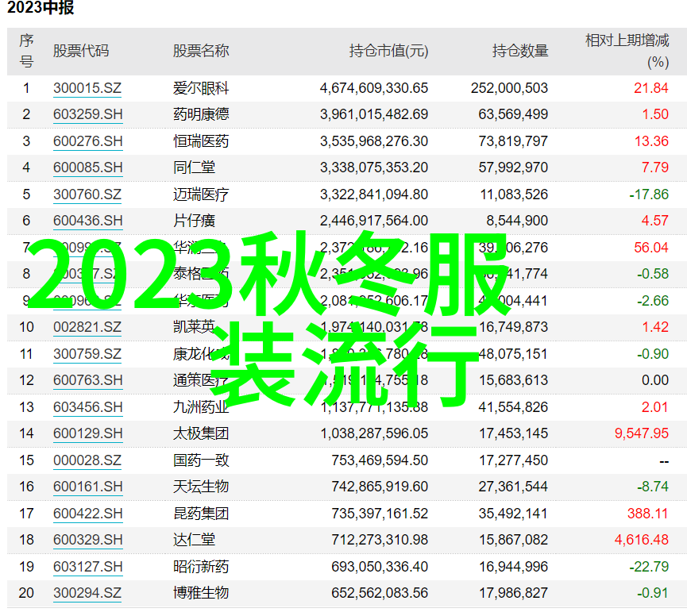Screen dimensions: 687x616
Task: Select the 迈瑞医疗 name cell
Action: (201, 194)
